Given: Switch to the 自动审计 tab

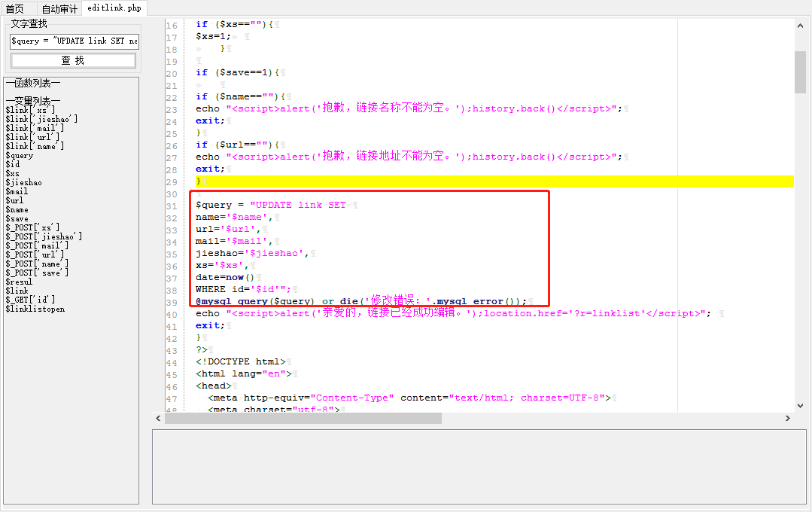Looking at the screenshot, I should [x=59, y=9].
